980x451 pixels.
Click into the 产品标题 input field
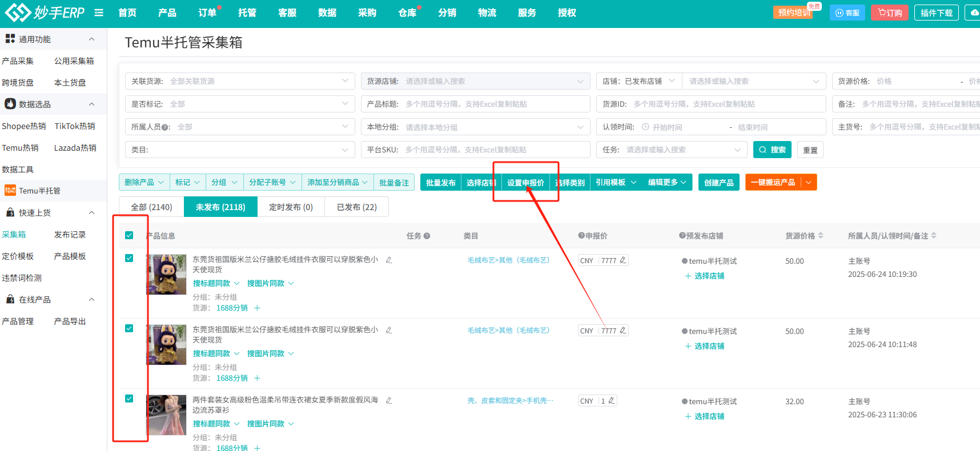(x=494, y=104)
